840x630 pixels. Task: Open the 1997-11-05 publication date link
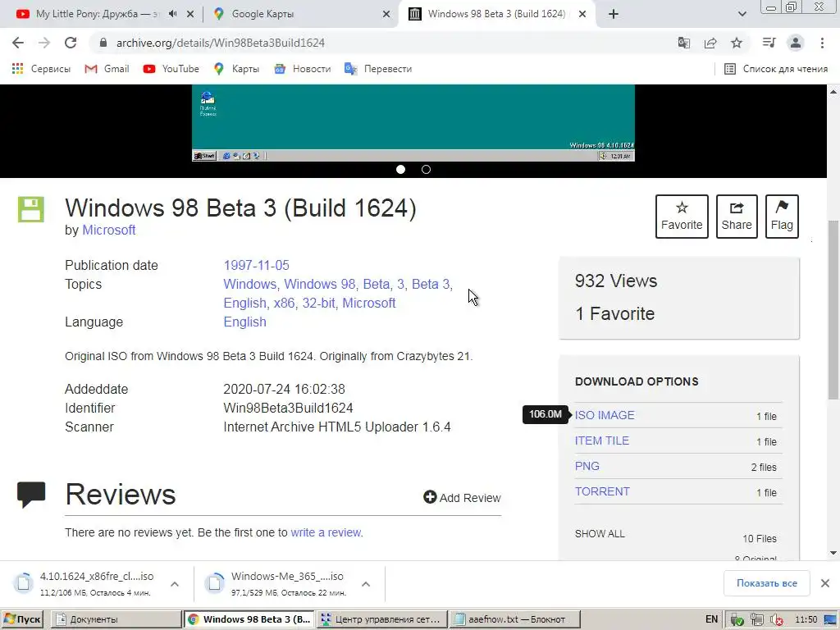(x=256, y=265)
